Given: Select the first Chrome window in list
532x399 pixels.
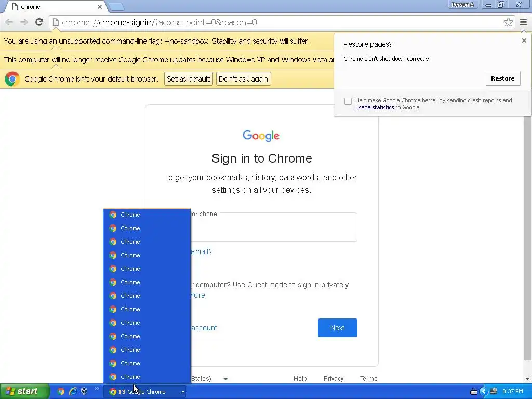Looking at the screenshot, I should point(147,215).
